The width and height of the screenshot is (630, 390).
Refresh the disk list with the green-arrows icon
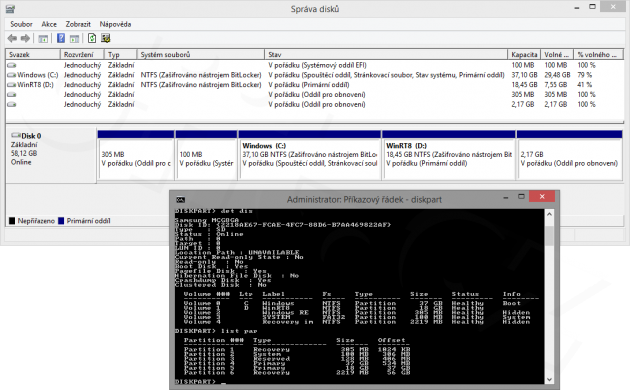pos(92,38)
